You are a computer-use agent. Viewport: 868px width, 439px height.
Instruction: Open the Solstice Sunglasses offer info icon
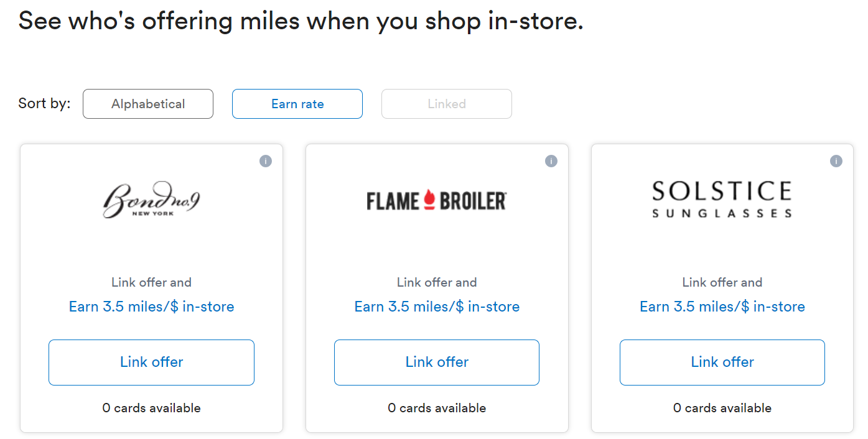[836, 160]
